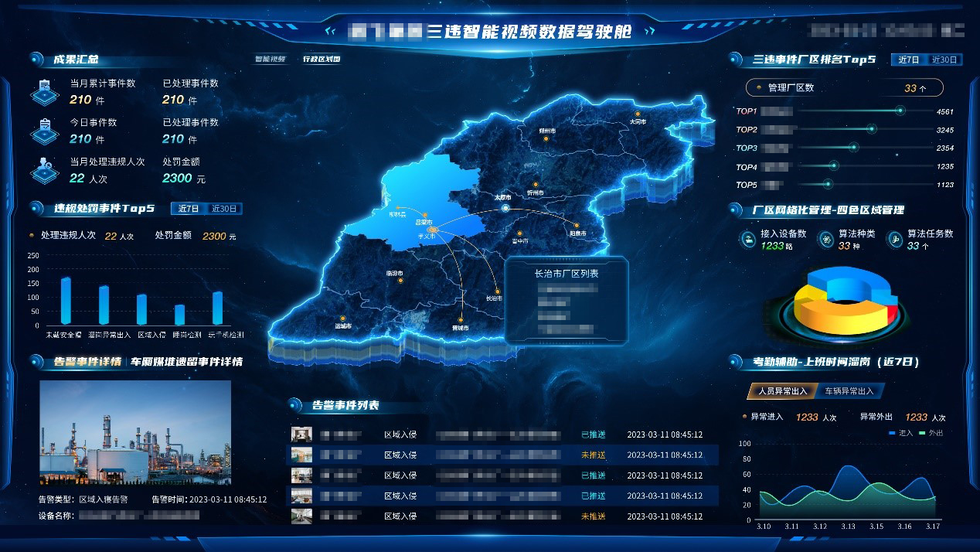The width and height of the screenshot is (980, 552).
Task: Click the 运城市 city marker on map
Action: pyautogui.click(x=342, y=318)
